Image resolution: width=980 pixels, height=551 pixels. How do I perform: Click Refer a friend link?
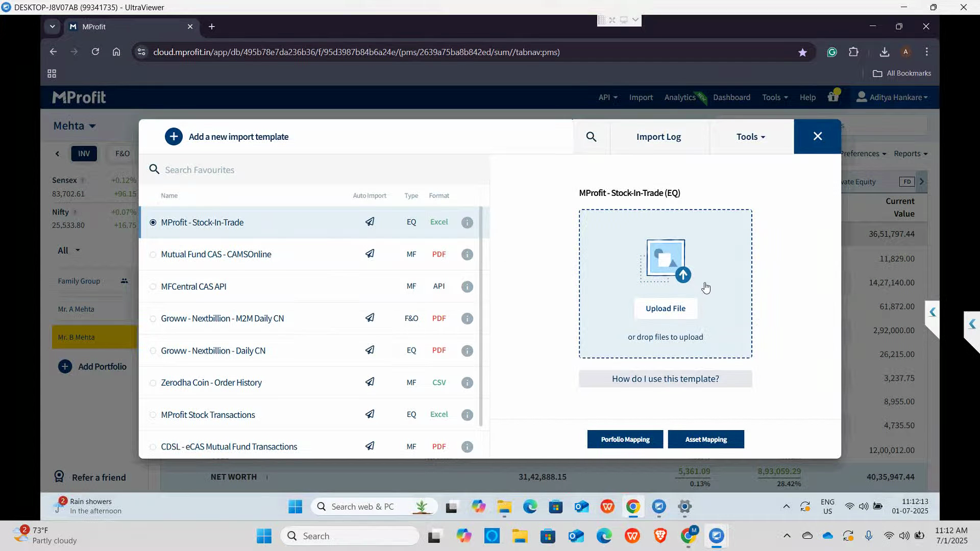tap(90, 477)
